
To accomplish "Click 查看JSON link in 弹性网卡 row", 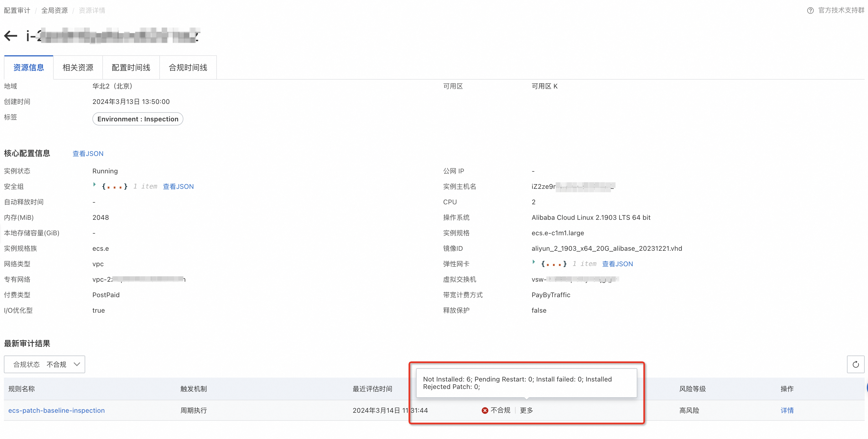I will click(617, 264).
